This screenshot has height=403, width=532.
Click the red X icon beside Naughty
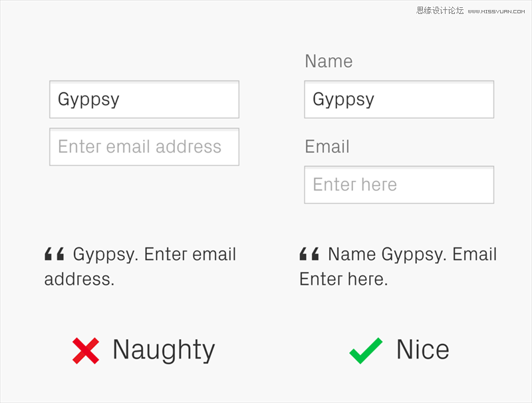(x=86, y=350)
